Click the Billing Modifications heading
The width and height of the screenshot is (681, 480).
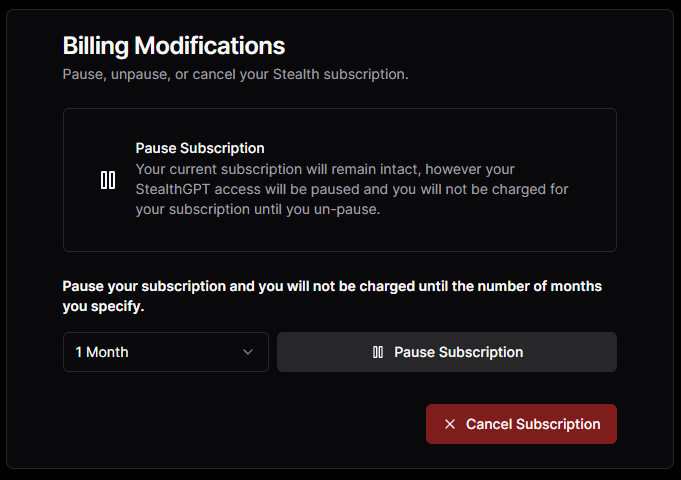click(174, 45)
